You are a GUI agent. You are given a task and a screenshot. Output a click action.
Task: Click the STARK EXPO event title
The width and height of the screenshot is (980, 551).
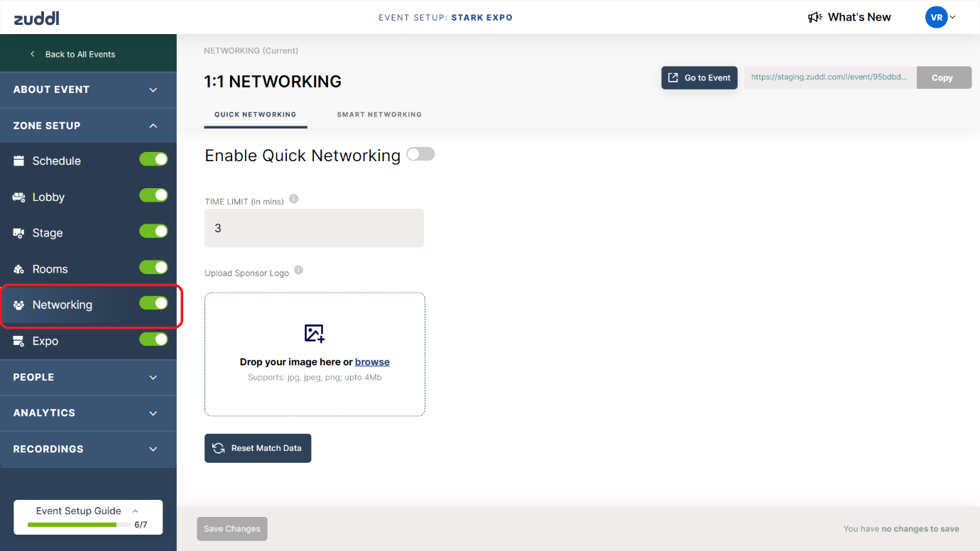[x=482, y=17]
